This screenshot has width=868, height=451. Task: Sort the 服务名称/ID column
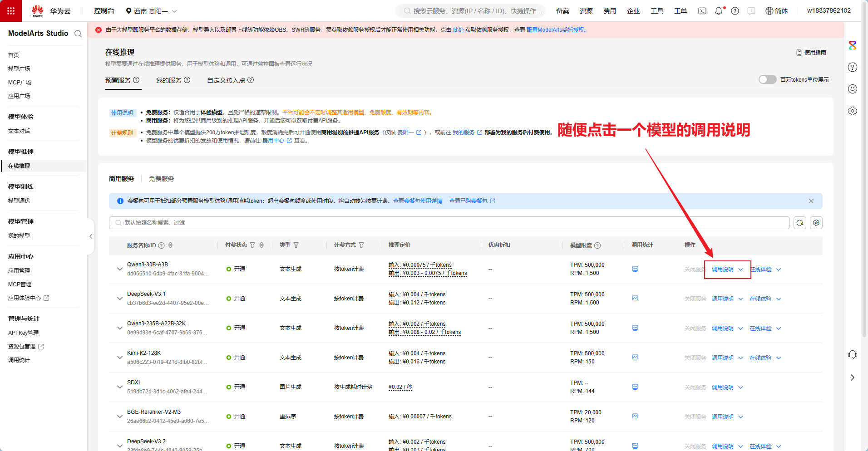[171, 245]
